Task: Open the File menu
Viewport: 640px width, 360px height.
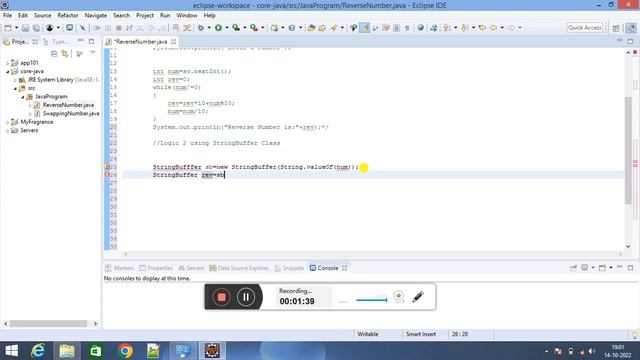Action: tap(7, 16)
